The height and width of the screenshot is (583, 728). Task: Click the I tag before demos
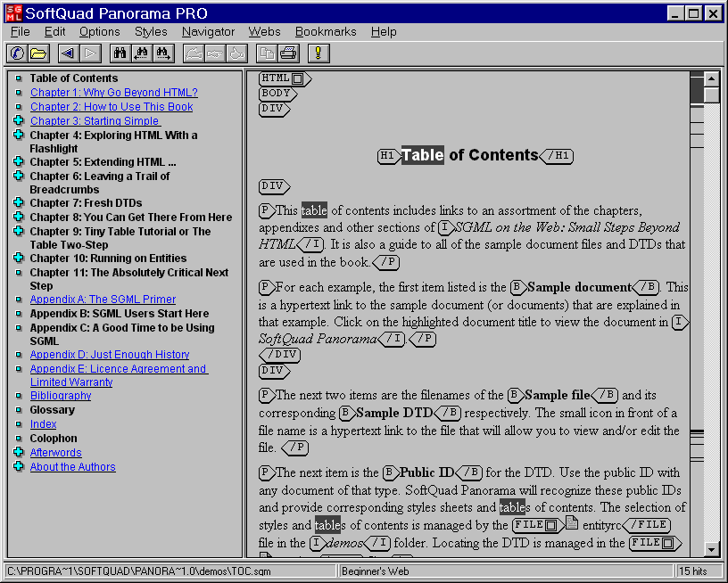pyautogui.click(x=318, y=543)
